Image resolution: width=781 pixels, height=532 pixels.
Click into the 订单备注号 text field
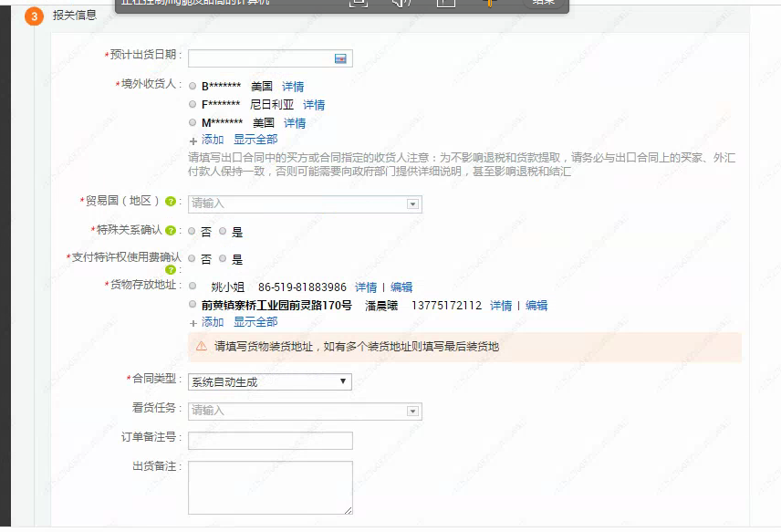[x=270, y=441]
